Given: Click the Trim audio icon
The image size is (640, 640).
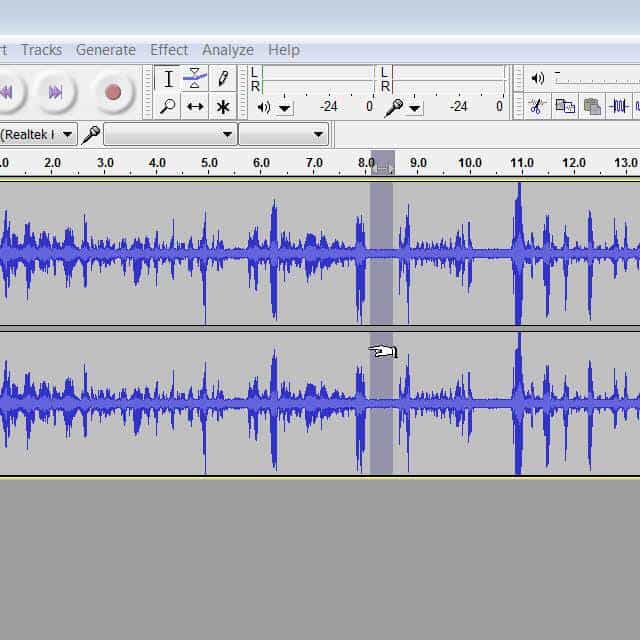Looking at the screenshot, I should (x=619, y=107).
